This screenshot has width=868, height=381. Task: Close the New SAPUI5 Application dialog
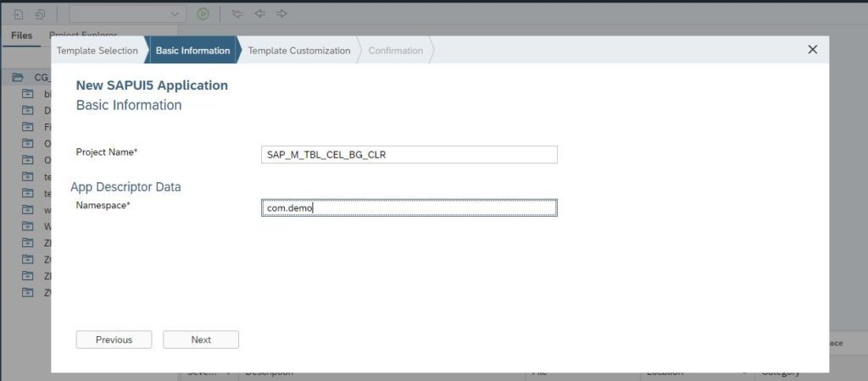pos(813,50)
